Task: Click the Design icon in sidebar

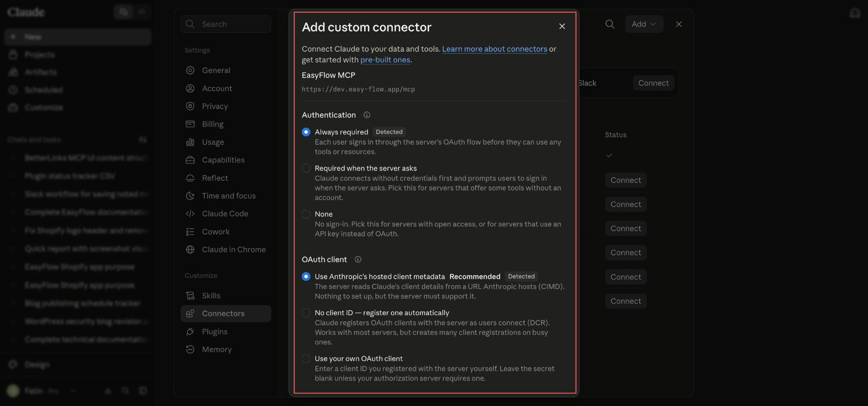Action: 13,364
